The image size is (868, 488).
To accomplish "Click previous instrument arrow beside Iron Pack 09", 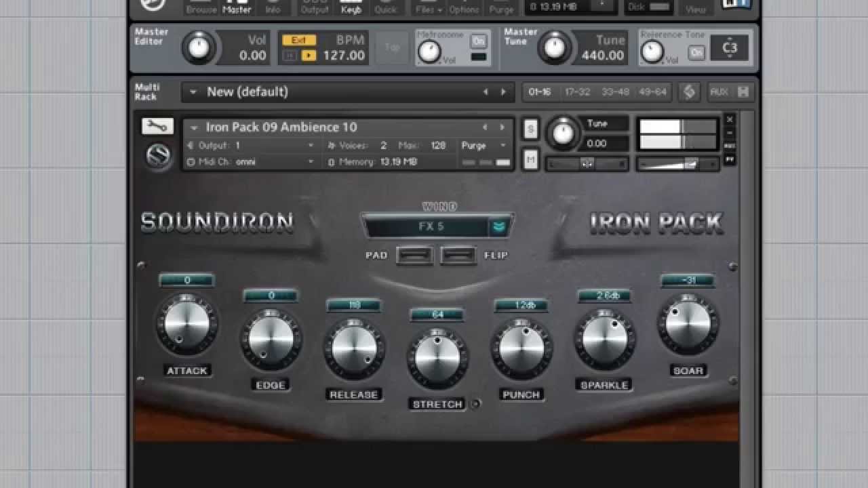I will click(485, 127).
